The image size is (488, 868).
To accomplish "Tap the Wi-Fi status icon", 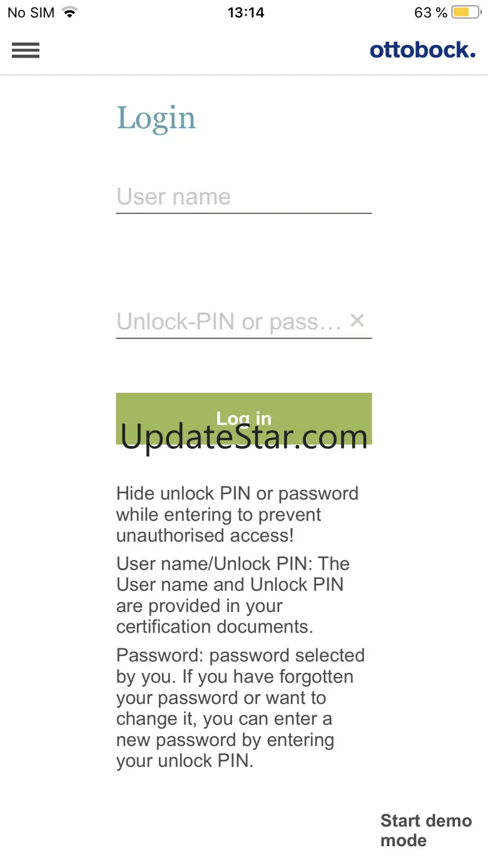I will 69,13.
